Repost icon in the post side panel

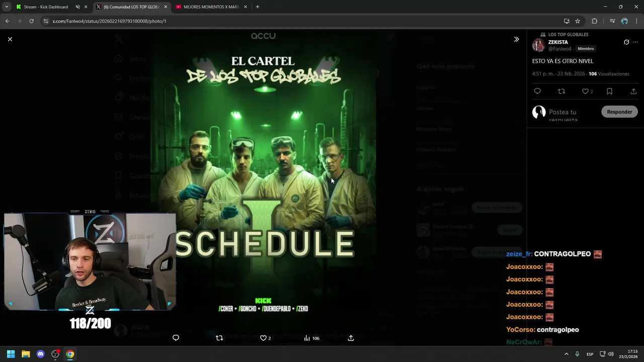click(x=561, y=91)
